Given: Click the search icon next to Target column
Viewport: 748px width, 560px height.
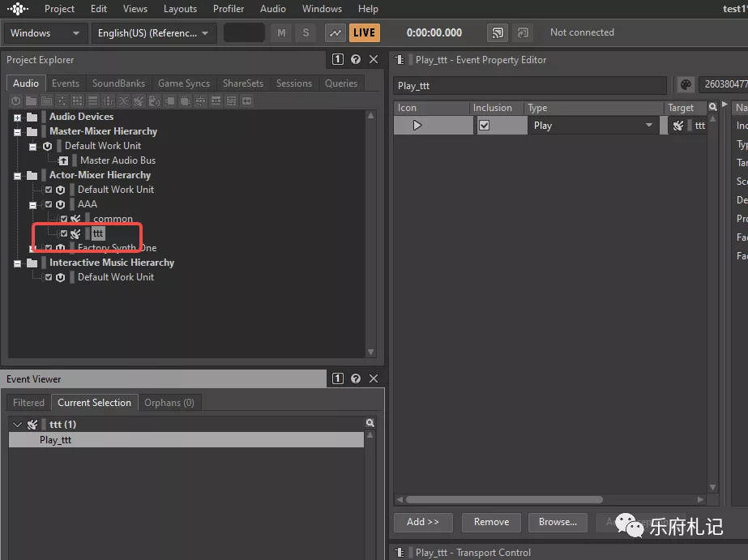Looking at the screenshot, I should (x=712, y=107).
